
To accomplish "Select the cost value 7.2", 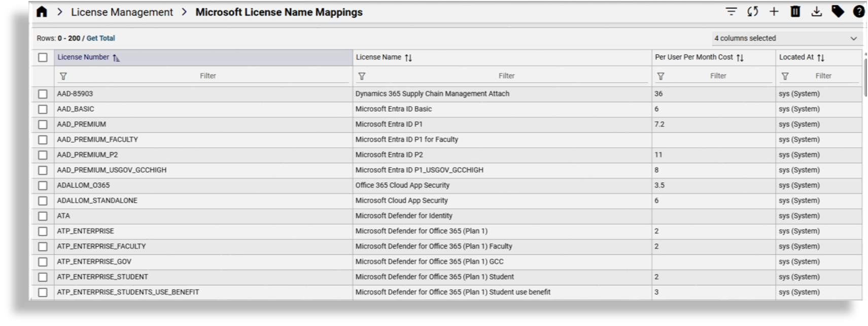I will point(659,124).
